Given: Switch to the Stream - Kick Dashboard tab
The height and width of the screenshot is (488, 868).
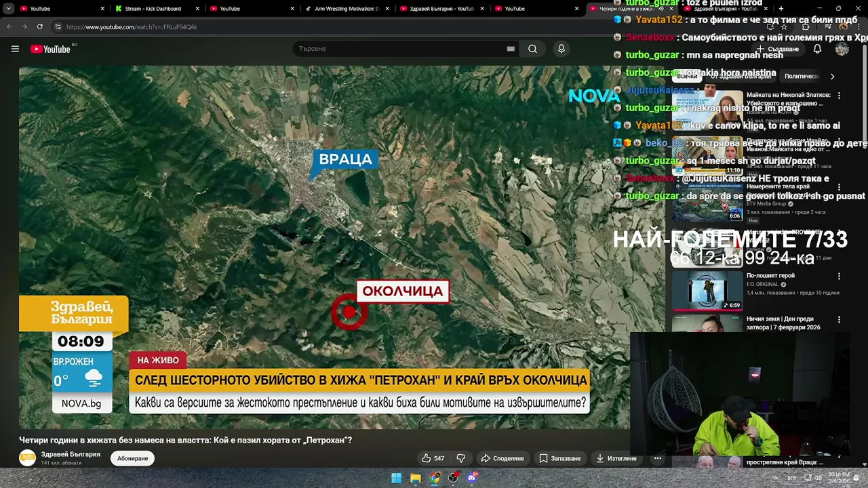Looking at the screenshot, I should pos(152,9).
